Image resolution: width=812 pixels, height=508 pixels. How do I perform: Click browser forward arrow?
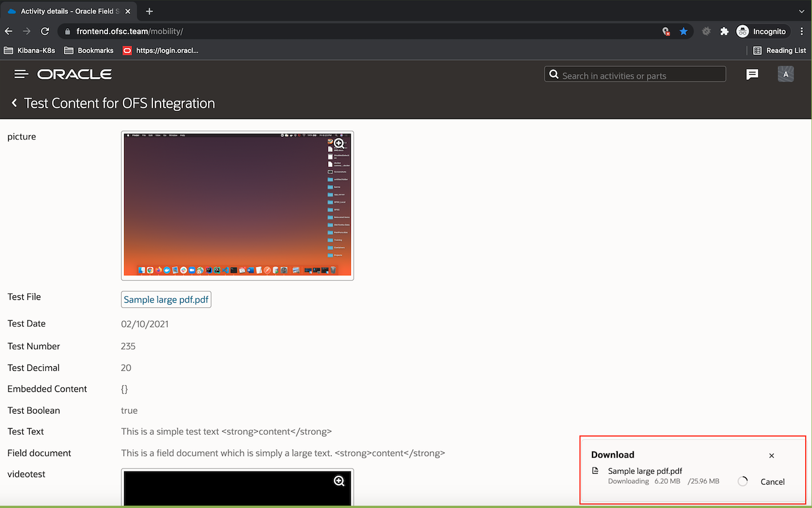(x=27, y=31)
